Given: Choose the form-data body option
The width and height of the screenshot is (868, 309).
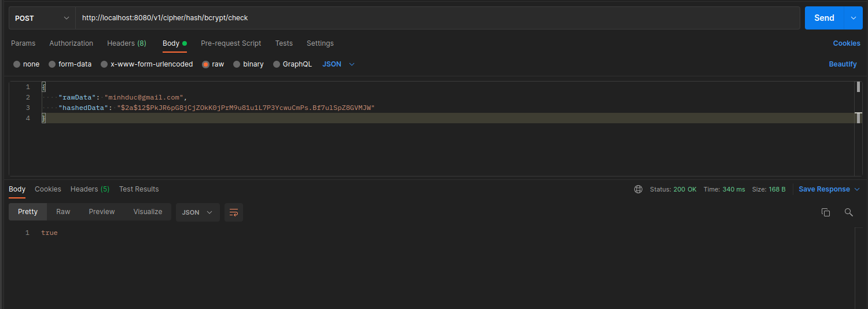Looking at the screenshot, I should [52, 64].
